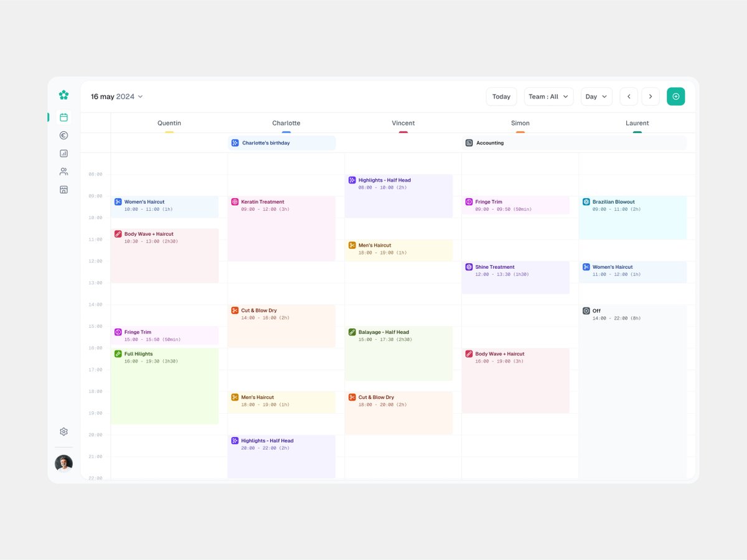Go to previous day arrow
This screenshot has width=747, height=560.
pyautogui.click(x=629, y=96)
